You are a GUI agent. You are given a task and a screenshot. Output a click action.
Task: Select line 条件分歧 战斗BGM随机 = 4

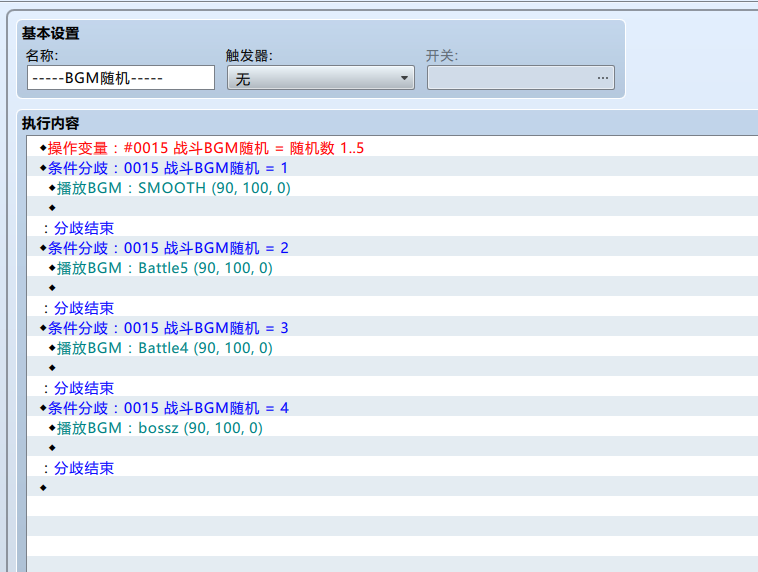click(393, 408)
